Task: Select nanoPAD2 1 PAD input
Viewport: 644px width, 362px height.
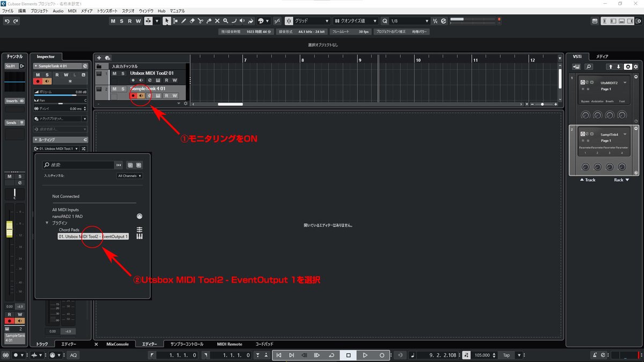Action: coord(68,216)
